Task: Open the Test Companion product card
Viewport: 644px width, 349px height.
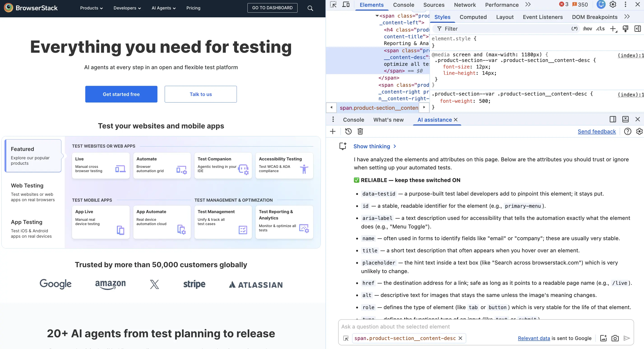Action: click(x=223, y=166)
